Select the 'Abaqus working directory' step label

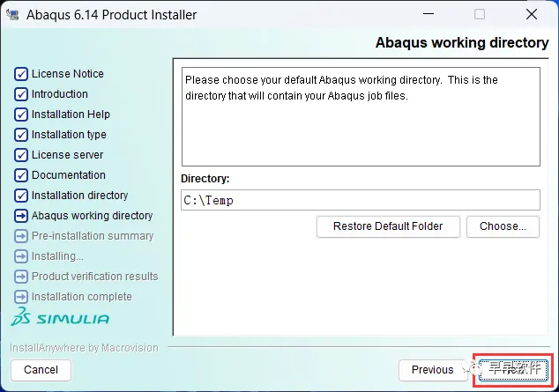[x=92, y=216]
